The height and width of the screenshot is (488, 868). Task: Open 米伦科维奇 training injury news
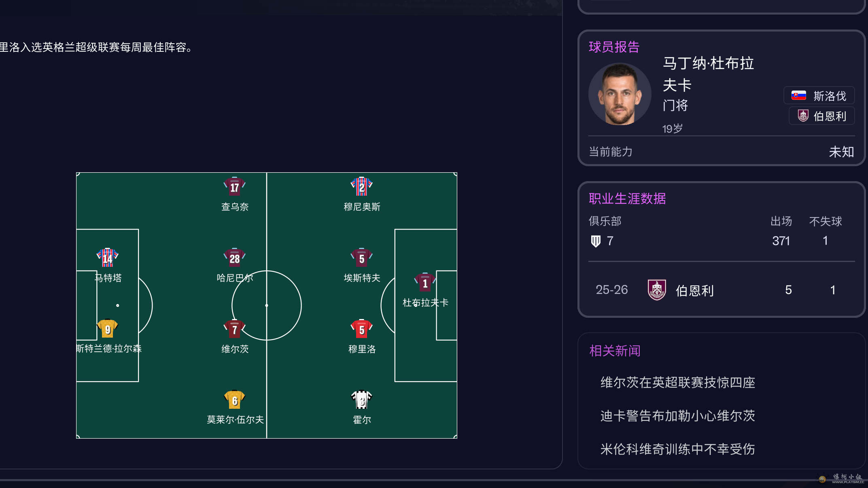677,449
